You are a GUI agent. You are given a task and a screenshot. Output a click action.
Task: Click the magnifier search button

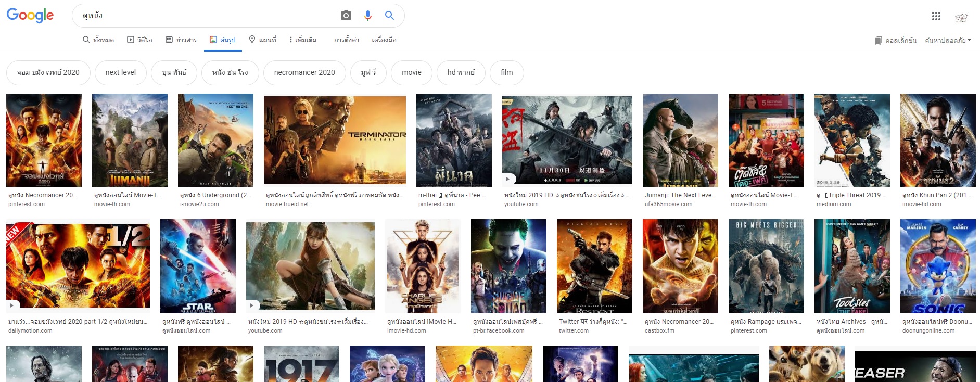[389, 16]
